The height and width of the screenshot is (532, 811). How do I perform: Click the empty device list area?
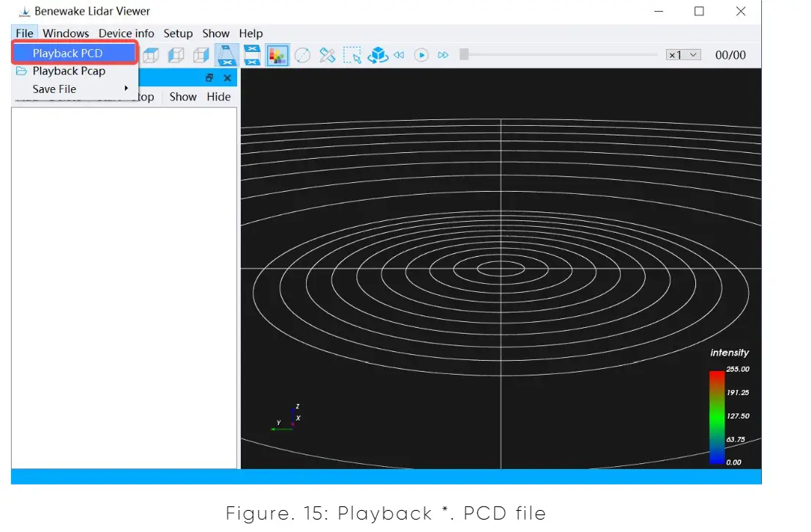124,288
